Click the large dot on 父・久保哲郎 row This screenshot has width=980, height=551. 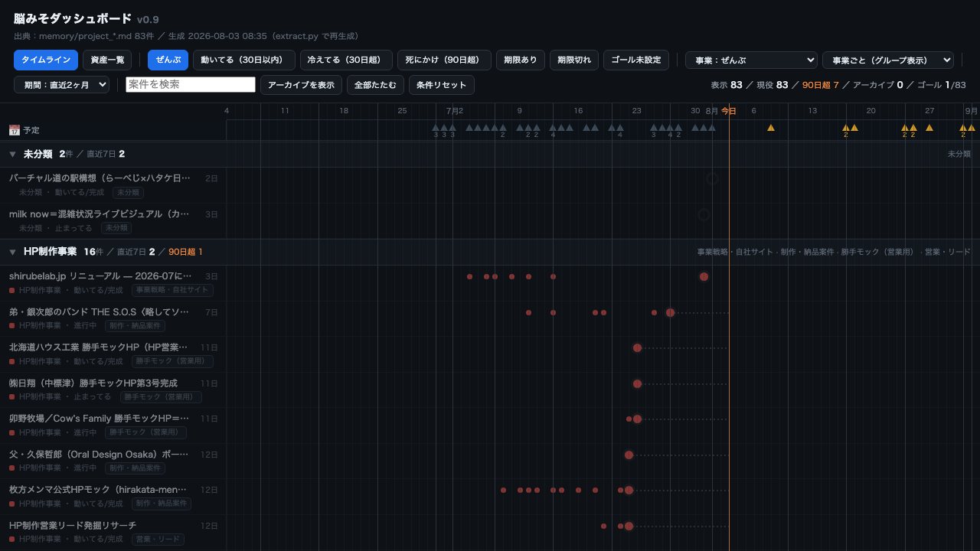click(629, 455)
